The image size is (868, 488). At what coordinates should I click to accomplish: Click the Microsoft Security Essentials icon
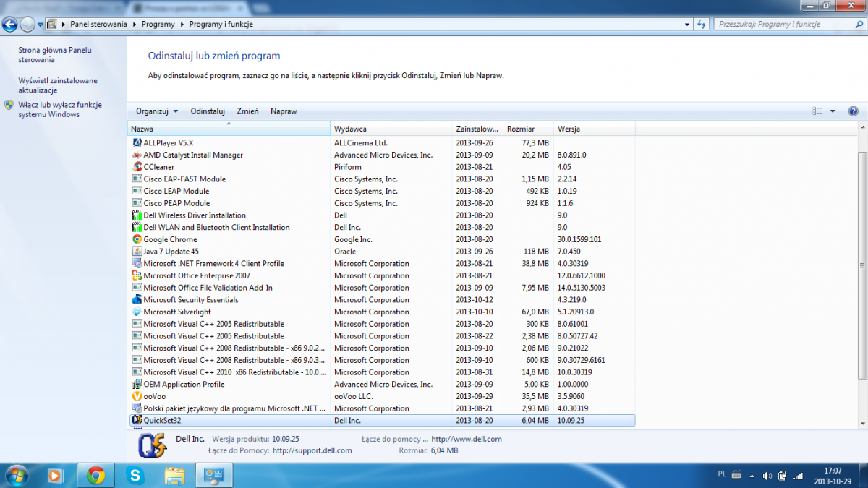tap(137, 300)
